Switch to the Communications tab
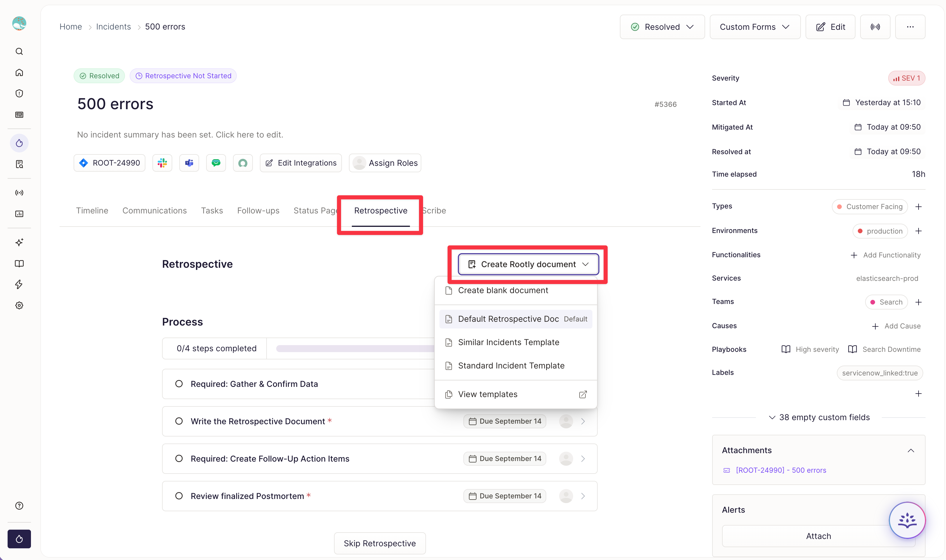The height and width of the screenshot is (560, 946). point(155,211)
